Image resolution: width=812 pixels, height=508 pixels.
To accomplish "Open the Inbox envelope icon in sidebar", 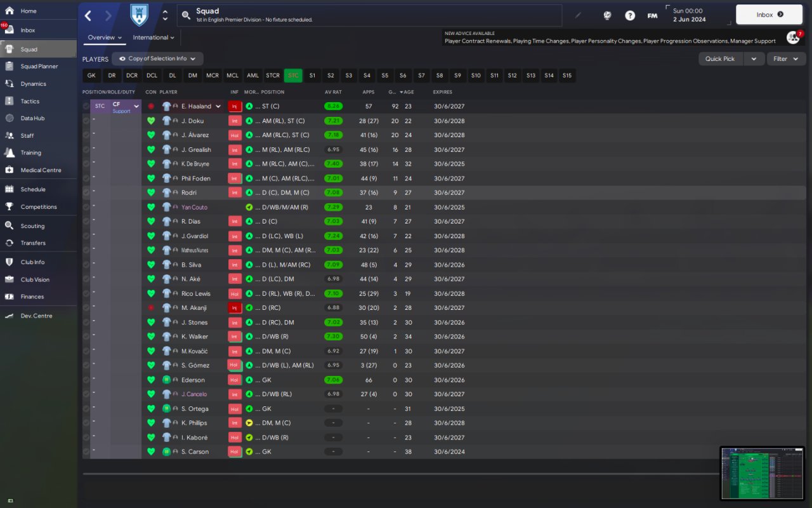I will pos(10,30).
